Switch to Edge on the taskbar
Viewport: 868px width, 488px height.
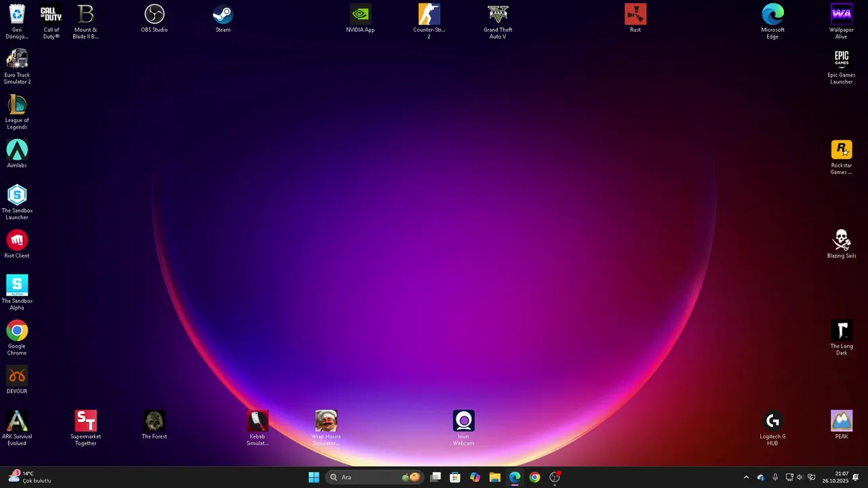(x=515, y=477)
